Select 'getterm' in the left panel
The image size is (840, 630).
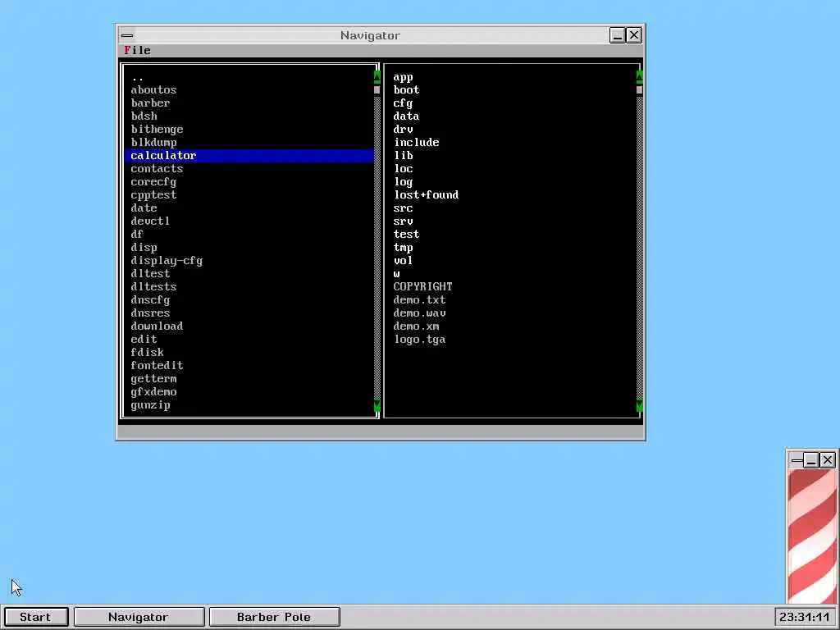pyautogui.click(x=249, y=379)
